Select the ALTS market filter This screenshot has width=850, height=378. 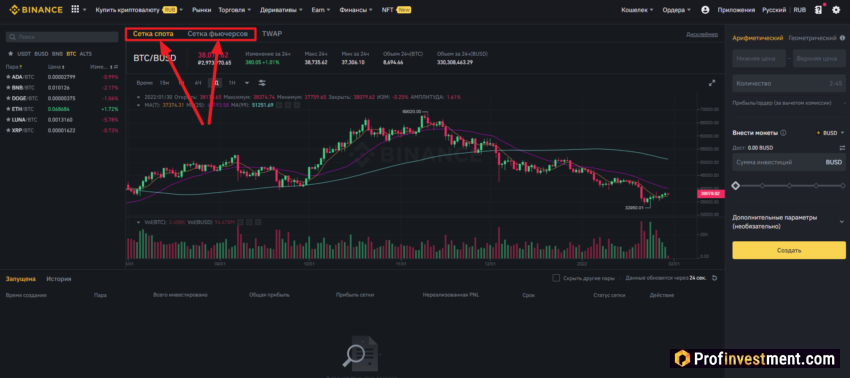coord(86,54)
